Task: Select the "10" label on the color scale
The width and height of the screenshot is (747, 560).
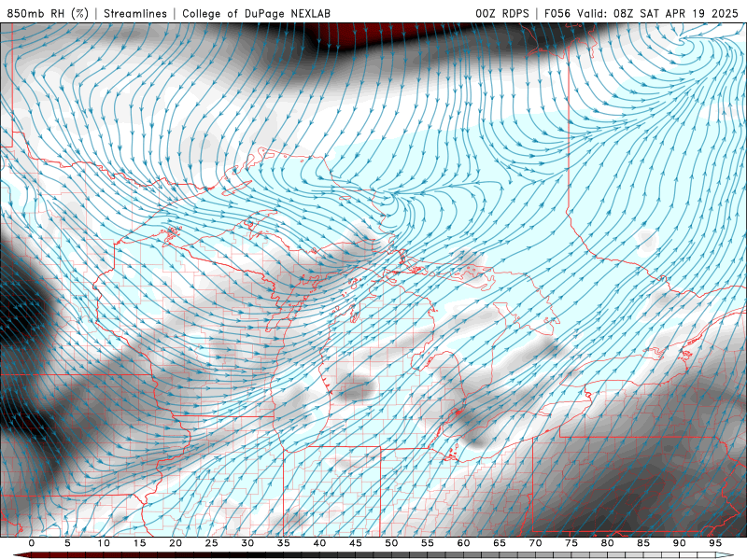Action: click(104, 543)
